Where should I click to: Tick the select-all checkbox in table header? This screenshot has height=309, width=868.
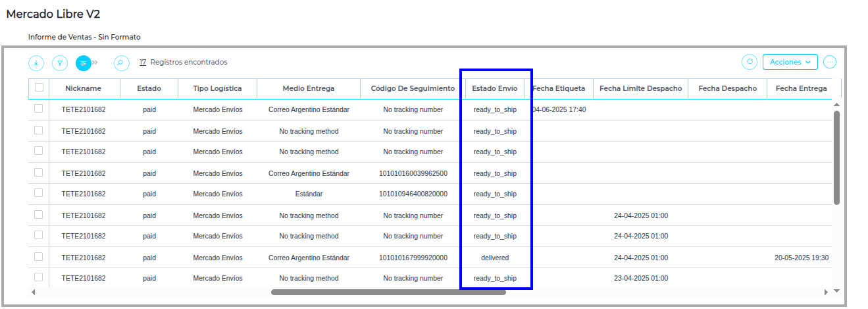tap(39, 88)
